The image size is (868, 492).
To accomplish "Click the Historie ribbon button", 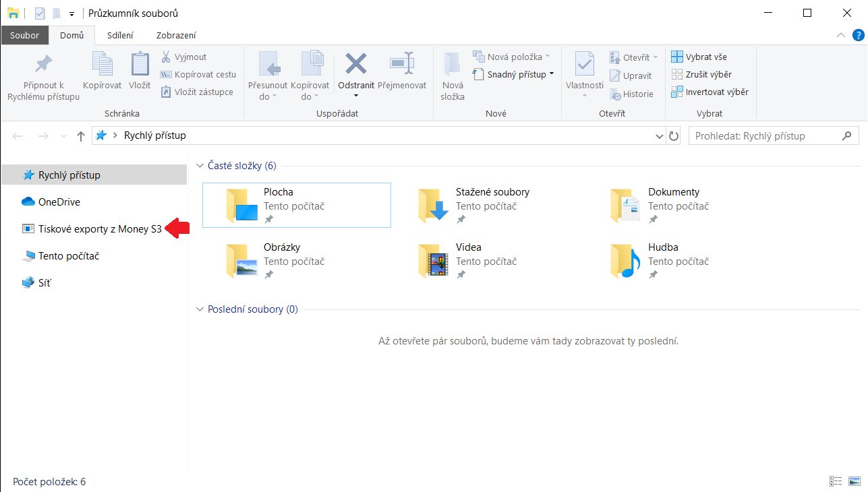I will pyautogui.click(x=631, y=94).
